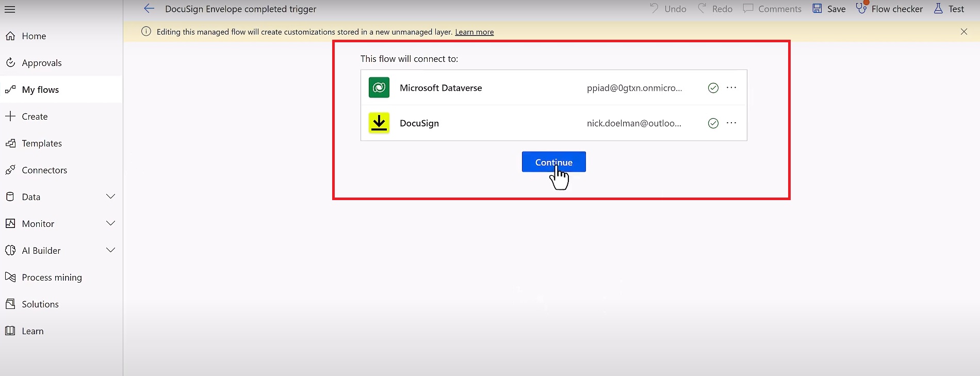The height and width of the screenshot is (376, 980).
Task: Run Test from the top toolbar
Action: point(949,9)
